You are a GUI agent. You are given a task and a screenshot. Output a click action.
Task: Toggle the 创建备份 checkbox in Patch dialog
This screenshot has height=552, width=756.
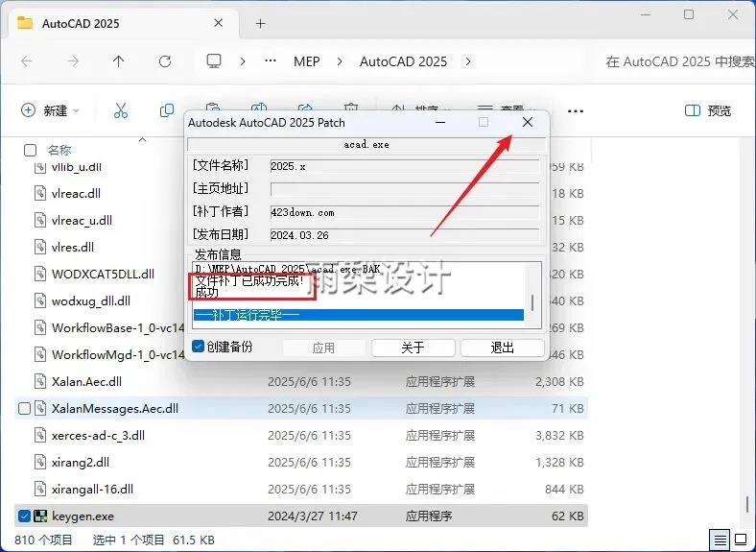[x=199, y=346]
